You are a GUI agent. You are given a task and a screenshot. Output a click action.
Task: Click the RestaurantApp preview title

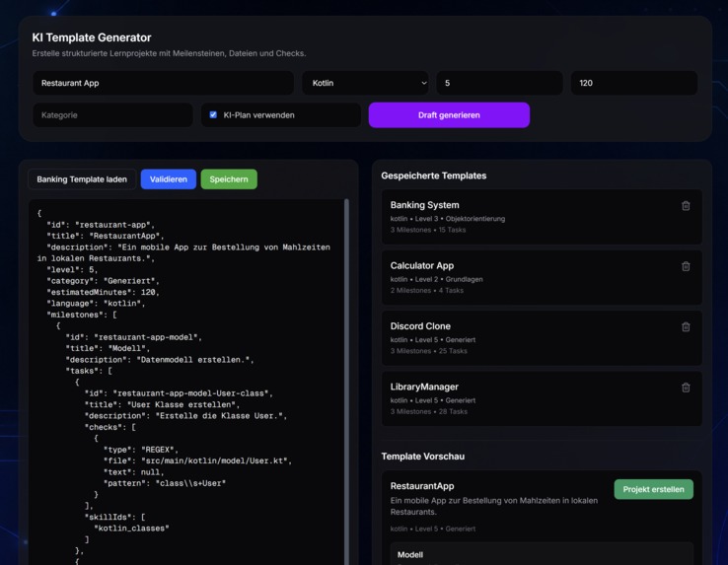coord(422,486)
